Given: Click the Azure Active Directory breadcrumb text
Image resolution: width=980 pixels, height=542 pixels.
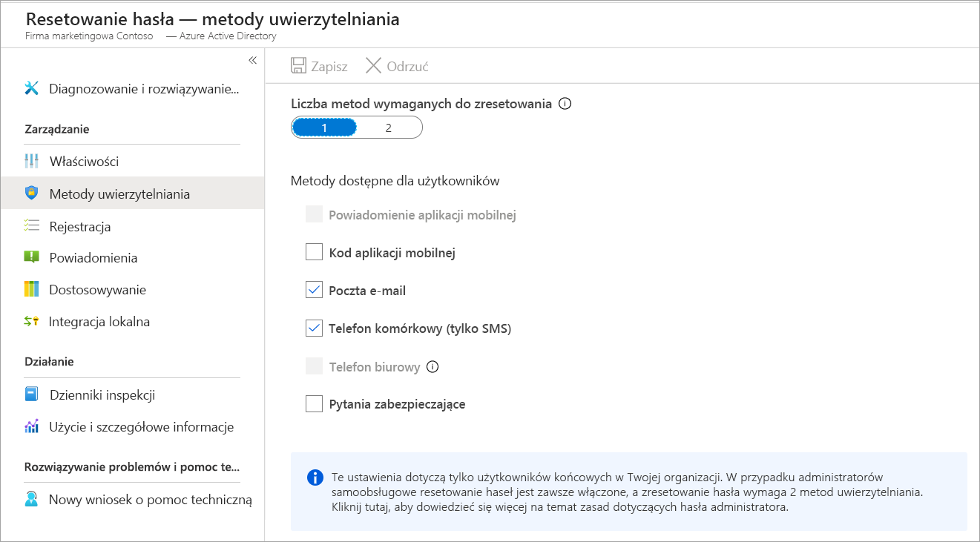Looking at the screenshot, I should (228, 36).
